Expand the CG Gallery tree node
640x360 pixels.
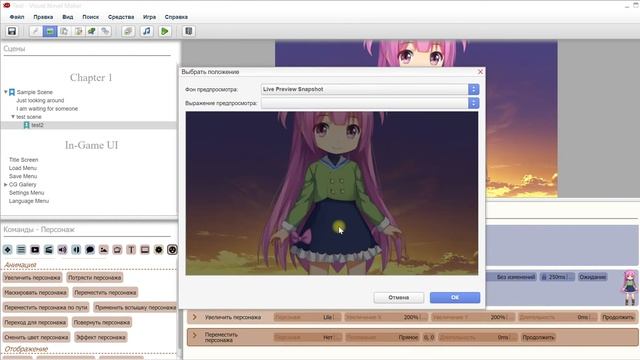6,184
